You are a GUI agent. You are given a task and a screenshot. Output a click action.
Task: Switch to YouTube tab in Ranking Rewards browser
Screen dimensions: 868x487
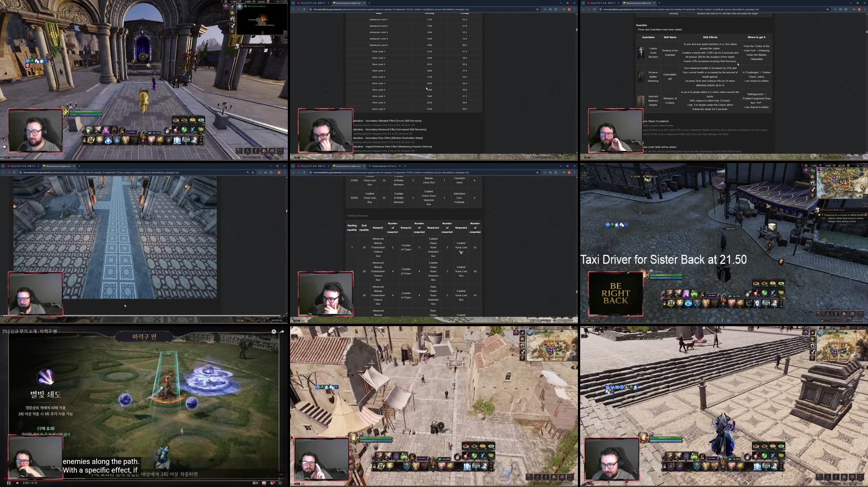click(313, 166)
